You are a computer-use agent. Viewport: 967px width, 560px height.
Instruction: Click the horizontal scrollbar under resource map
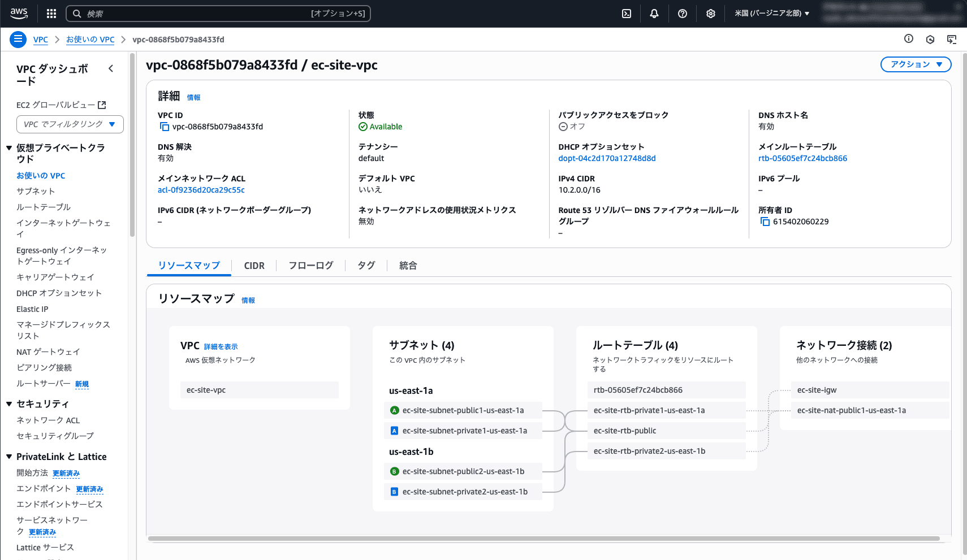tap(543, 539)
